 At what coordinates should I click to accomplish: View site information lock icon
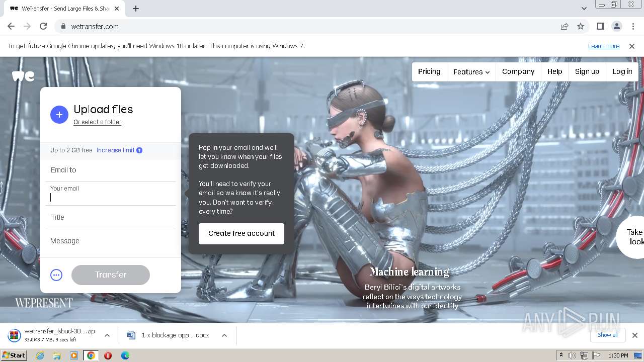63,27
